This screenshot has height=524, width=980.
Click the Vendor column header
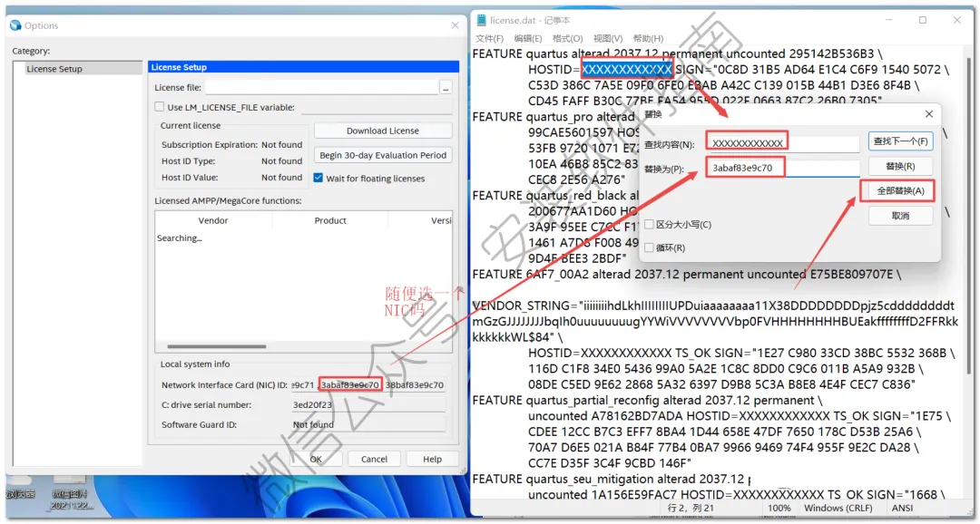(213, 220)
